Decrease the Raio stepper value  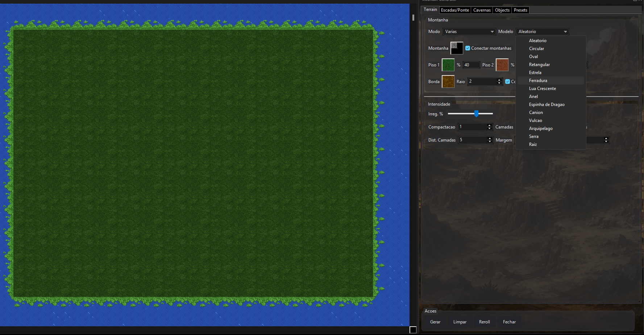[499, 83]
